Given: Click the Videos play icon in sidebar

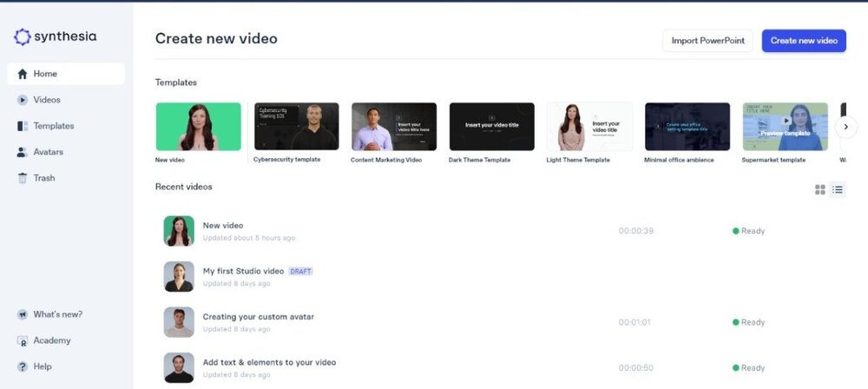Looking at the screenshot, I should pos(23,100).
